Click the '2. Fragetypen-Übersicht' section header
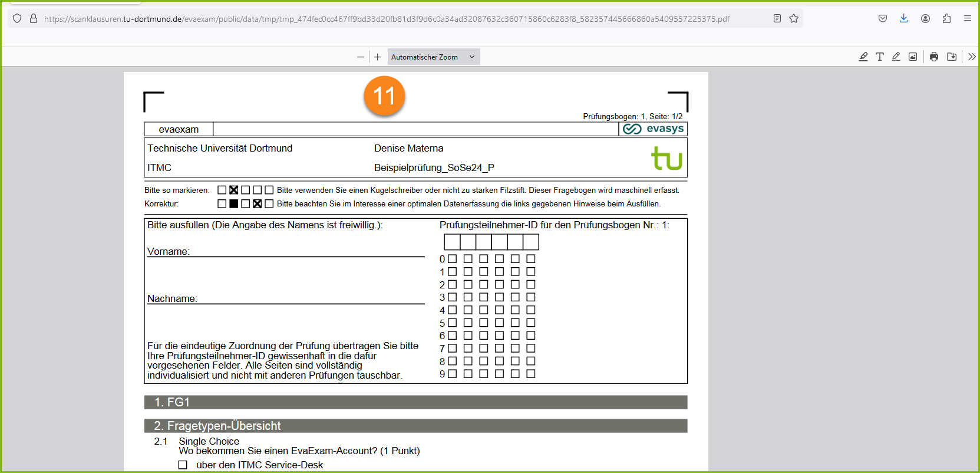 point(416,426)
